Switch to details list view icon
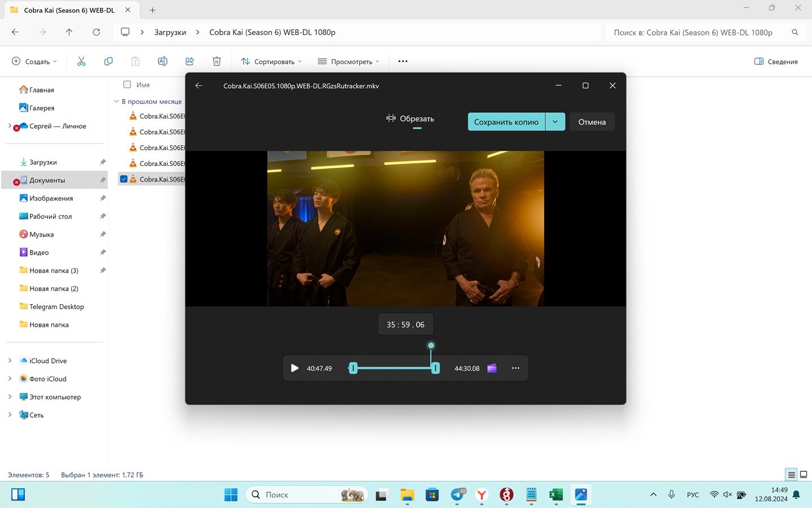The width and height of the screenshot is (812, 508). [x=792, y=475]
